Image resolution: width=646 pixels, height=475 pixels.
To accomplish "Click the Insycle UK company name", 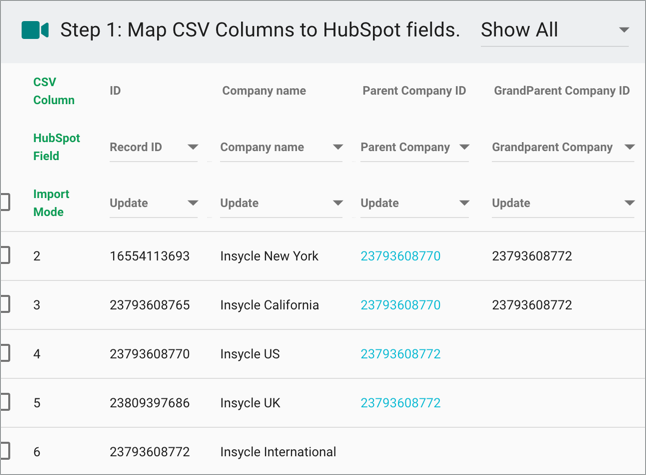I will pos(250,403).
